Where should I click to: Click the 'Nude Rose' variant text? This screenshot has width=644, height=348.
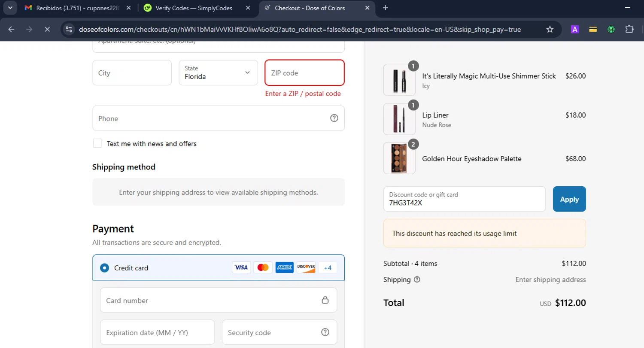(x=437, y=125)
